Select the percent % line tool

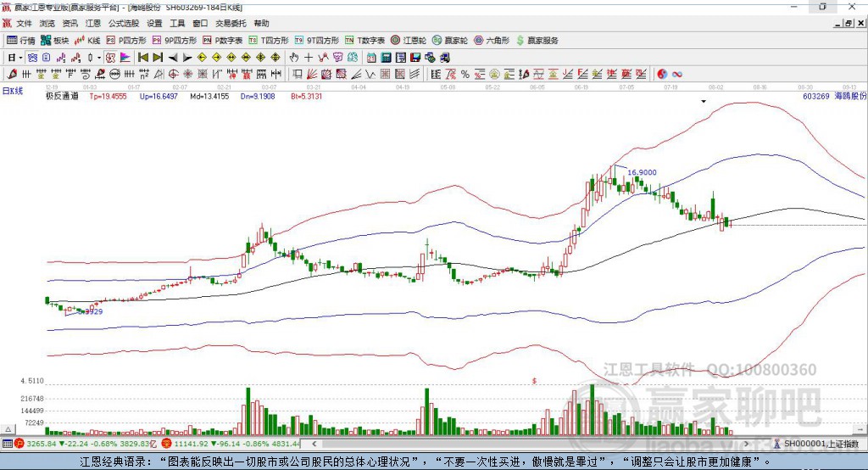(465, 74)
